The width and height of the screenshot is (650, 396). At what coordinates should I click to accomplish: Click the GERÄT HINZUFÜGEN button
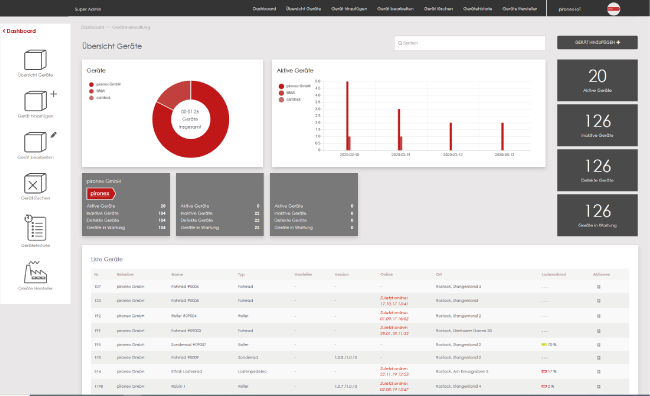pos(597,42)
